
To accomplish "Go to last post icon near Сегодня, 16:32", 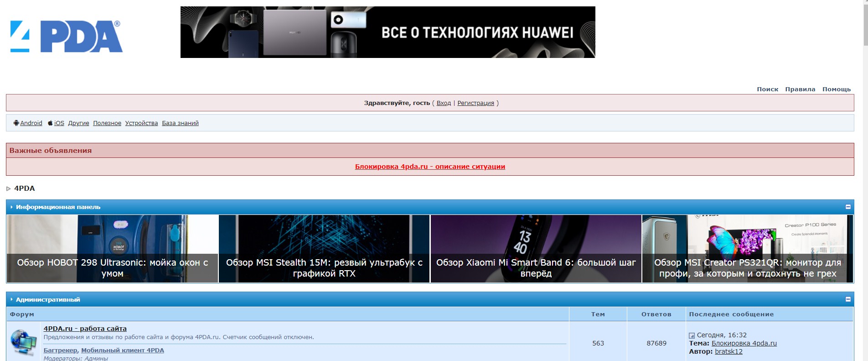I will pos(692,335).
